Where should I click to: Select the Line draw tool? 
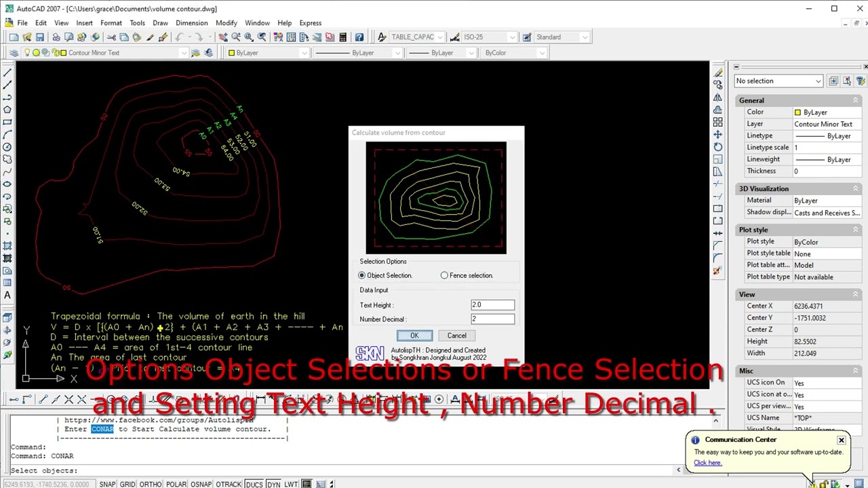tap(7, 73)
